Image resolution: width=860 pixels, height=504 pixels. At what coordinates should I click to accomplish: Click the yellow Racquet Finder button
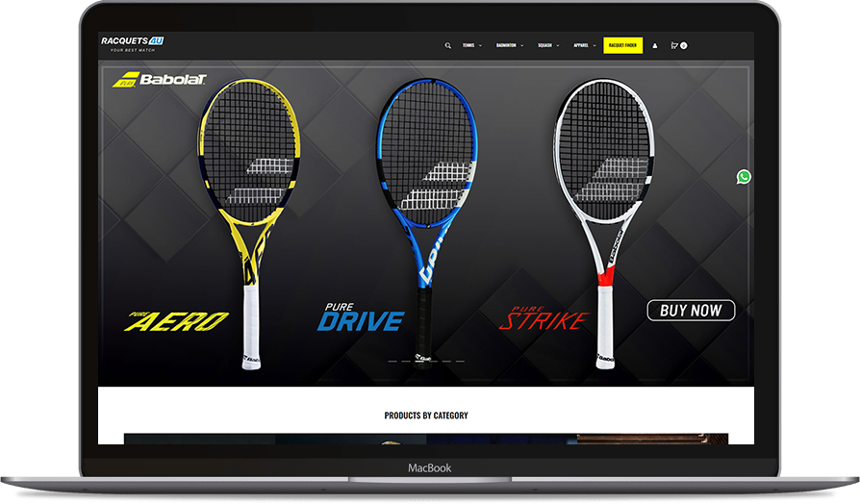pos(623,45)
